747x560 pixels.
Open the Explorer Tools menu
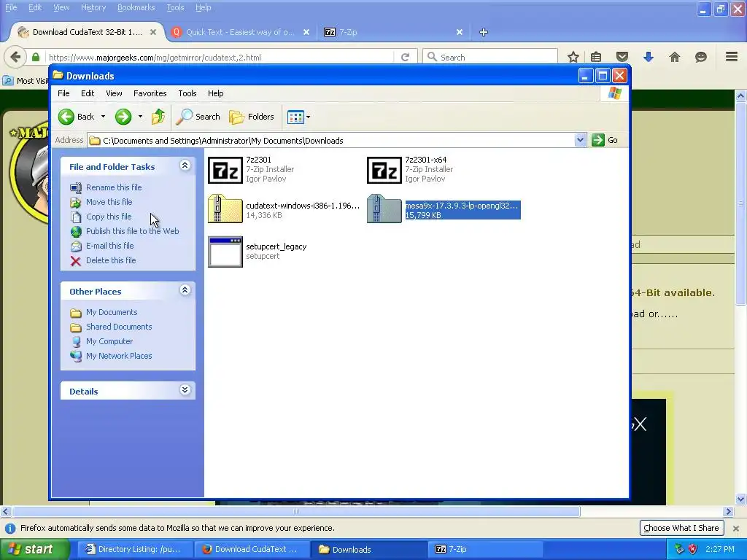point(187,93)
